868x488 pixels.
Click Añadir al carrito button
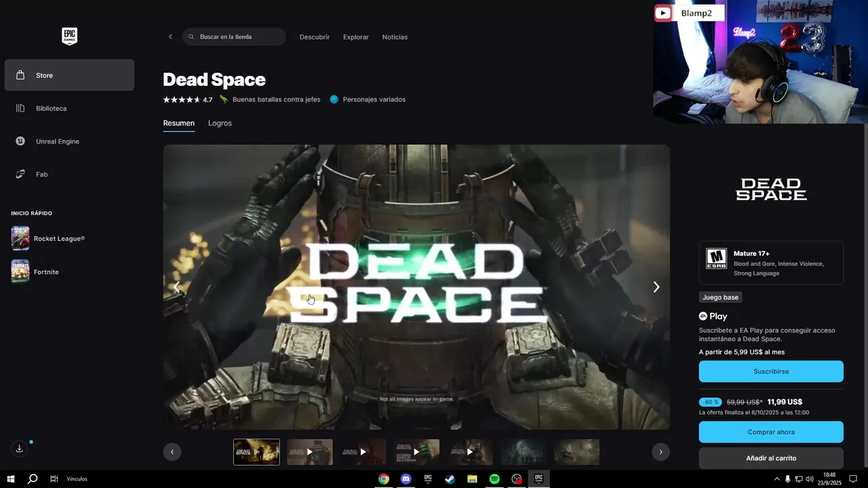pos(771,458)
